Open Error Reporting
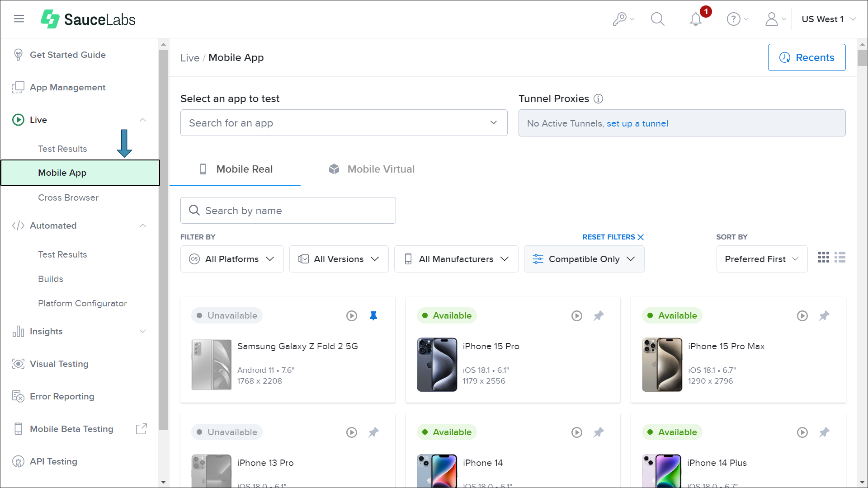The image size is (868, 488). 62,396
